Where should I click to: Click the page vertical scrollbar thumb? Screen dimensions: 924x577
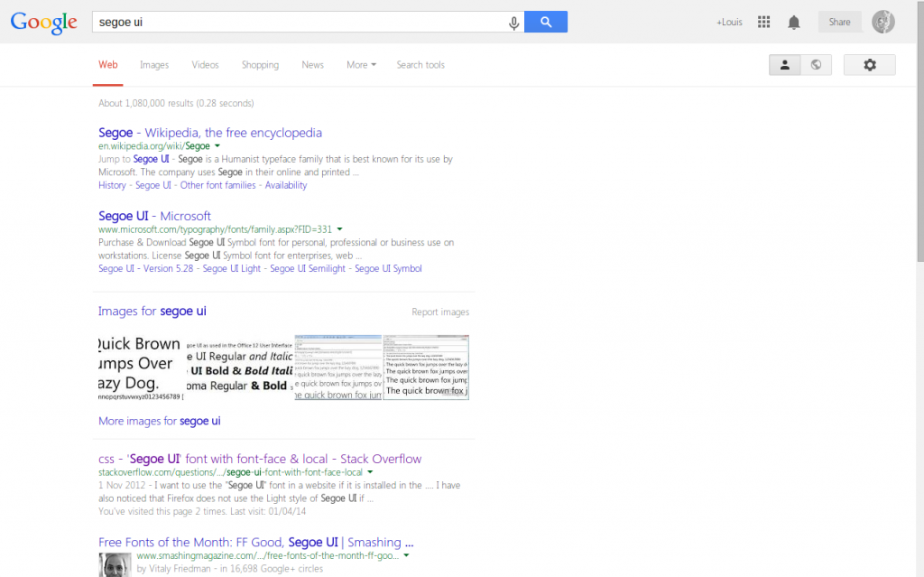[x=920, y=131]
